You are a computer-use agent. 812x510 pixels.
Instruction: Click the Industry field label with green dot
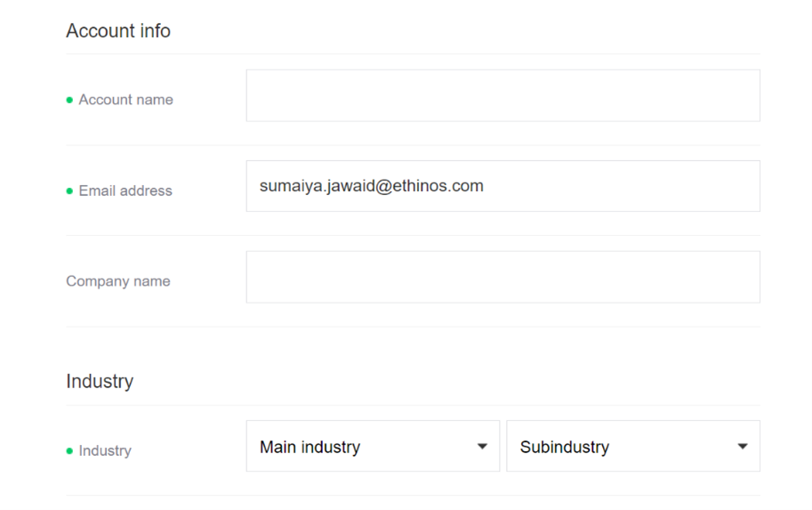(105, 450)
